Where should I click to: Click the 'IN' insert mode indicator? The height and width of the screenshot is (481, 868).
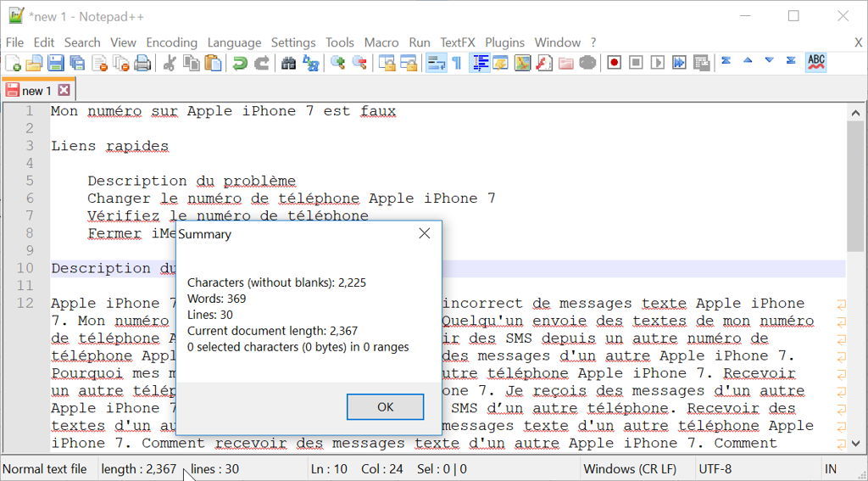pyautogui.click(x=831, y=469)
